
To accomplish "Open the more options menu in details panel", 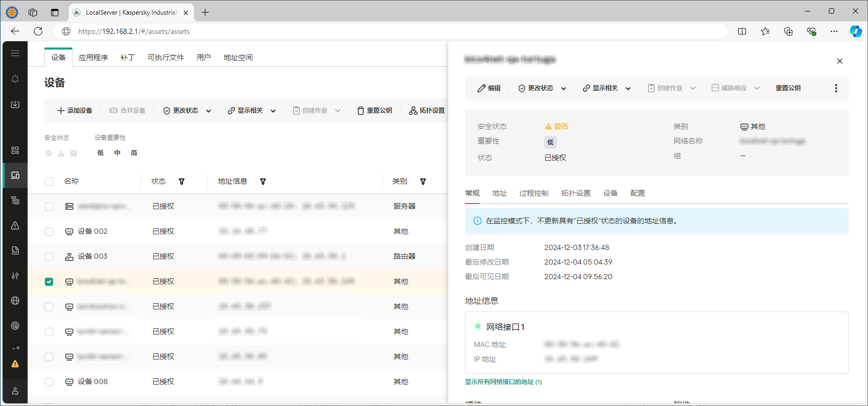I will click(x=836, y=88).
